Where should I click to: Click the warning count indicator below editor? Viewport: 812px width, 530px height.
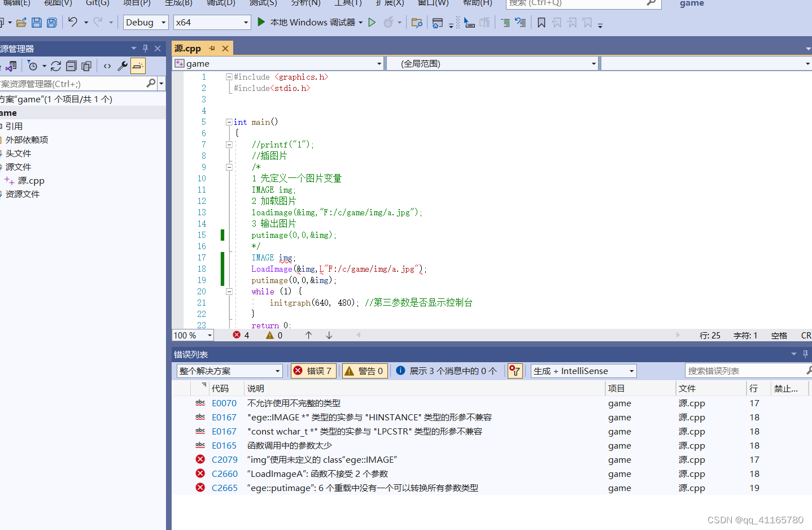pos(274,335)
